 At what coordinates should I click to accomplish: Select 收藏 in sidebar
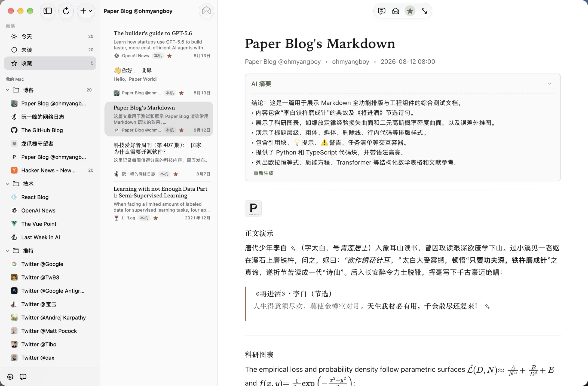coord(50,63)
